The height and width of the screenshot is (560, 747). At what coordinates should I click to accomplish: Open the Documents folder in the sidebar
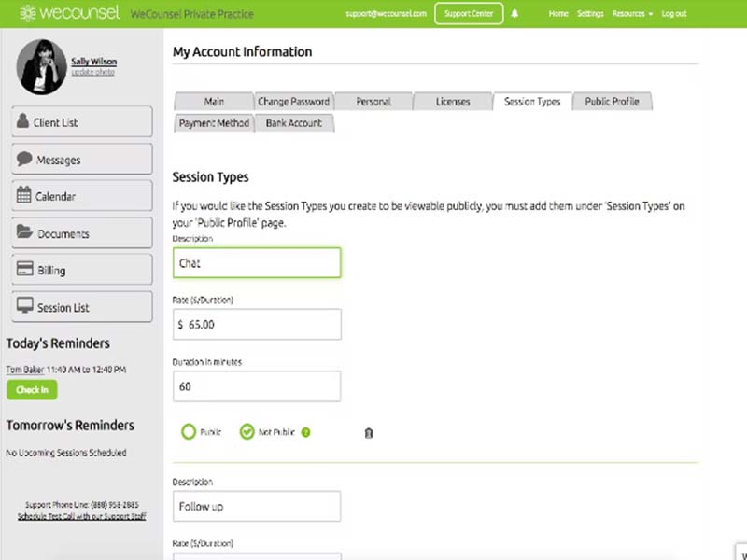82,232
